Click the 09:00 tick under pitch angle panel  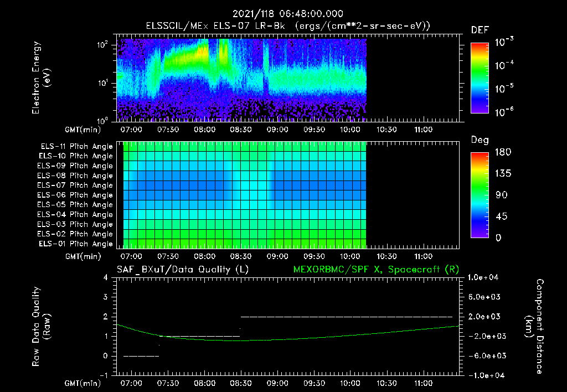click(277, 256)
